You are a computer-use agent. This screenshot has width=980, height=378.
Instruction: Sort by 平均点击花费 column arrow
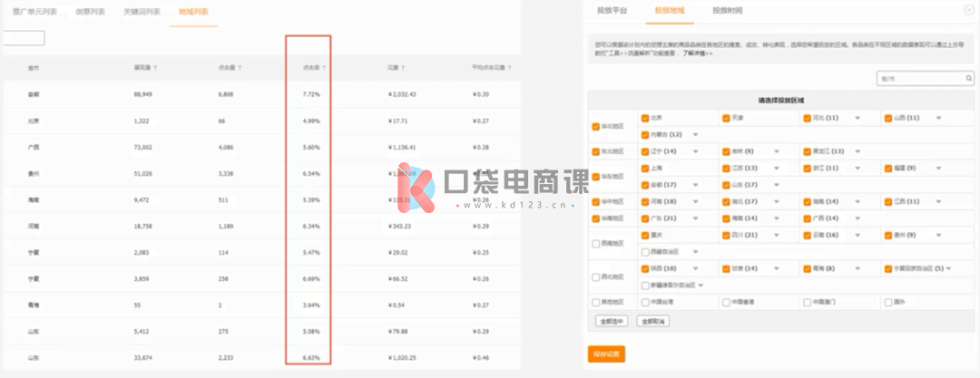coord(508,67)
